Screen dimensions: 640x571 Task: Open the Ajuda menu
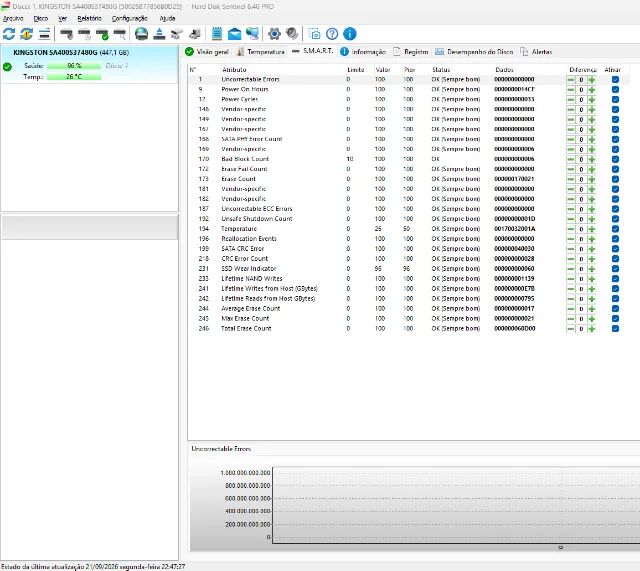pos(167,18)
